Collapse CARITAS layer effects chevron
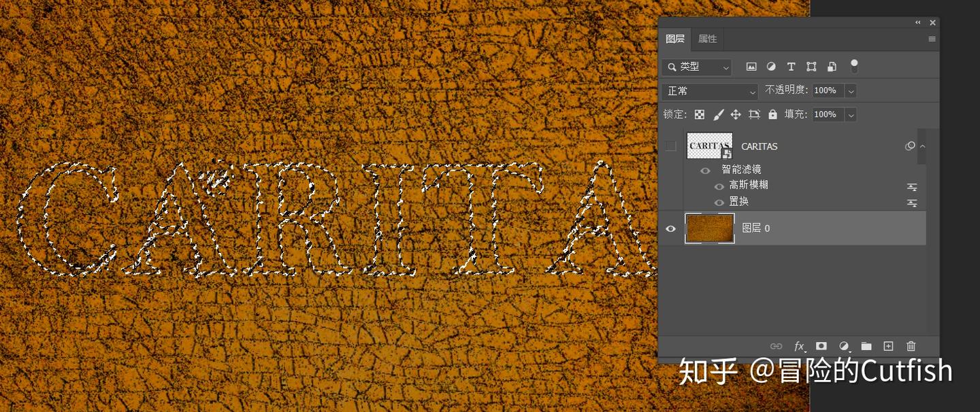Viewport: 980px width, 412px height. (x=922, y=146)
